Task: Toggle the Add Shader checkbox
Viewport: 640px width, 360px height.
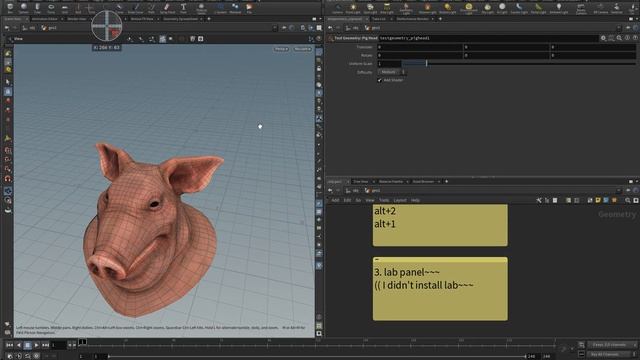Action: 380,80
